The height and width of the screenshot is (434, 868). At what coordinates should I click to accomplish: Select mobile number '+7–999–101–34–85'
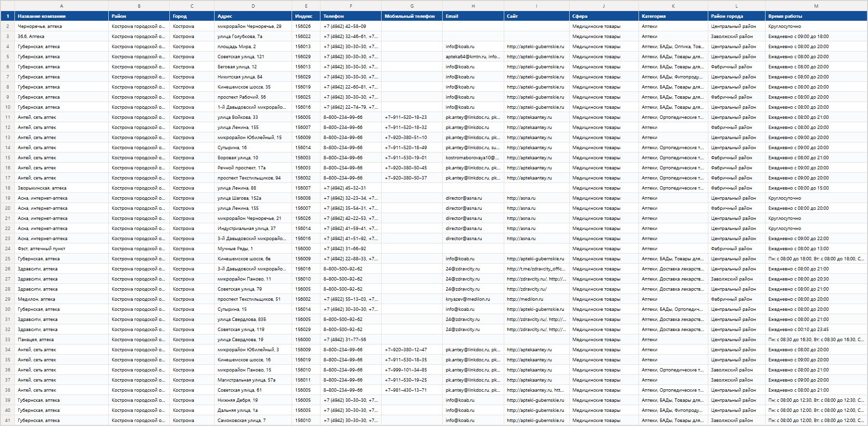412,370
